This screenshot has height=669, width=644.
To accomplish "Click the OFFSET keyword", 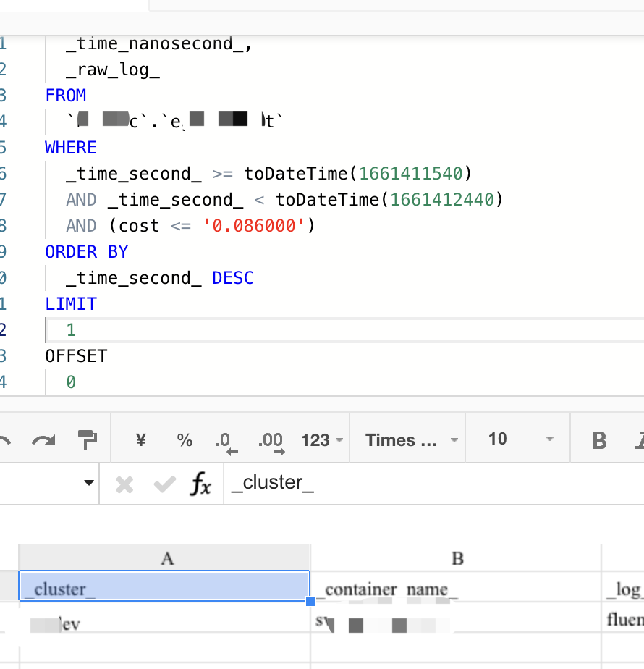I will pyautogui.click(x=77, y=355).
